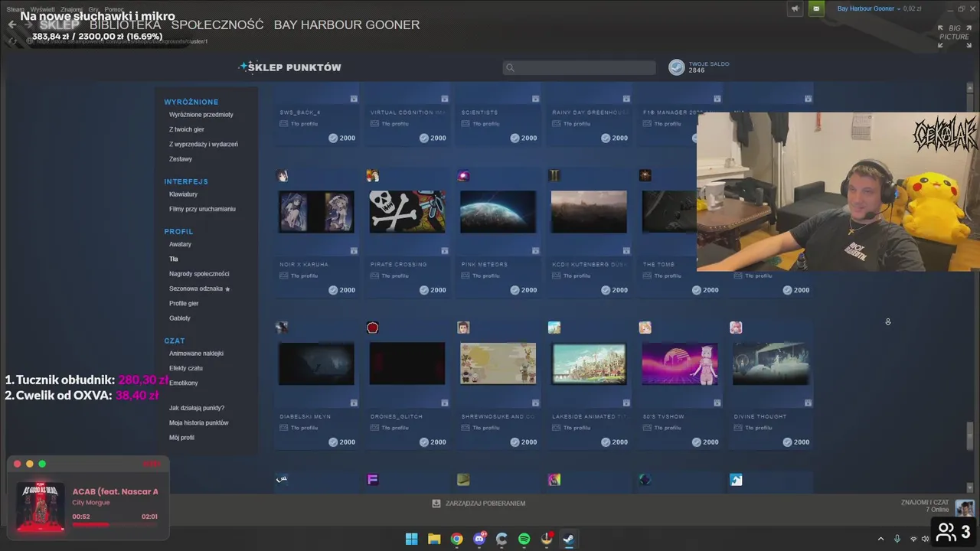Open Windows Start menu
Image resolution: width=980 pixels, height=551 pixels.
(411, 539)
